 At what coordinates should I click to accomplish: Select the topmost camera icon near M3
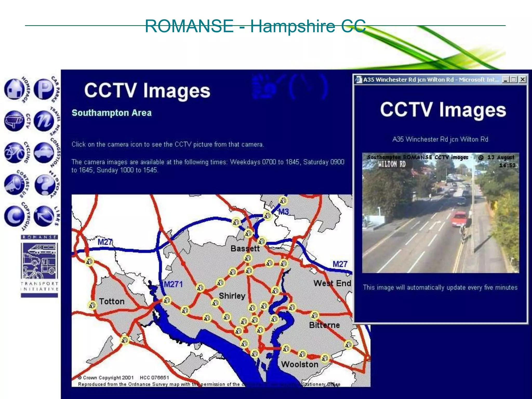point(283,201)
